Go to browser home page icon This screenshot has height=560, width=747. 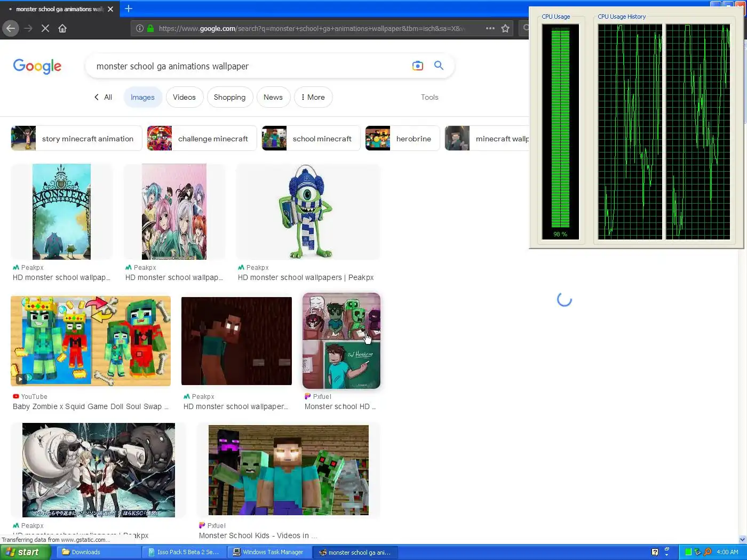click(x=62, y=28)
